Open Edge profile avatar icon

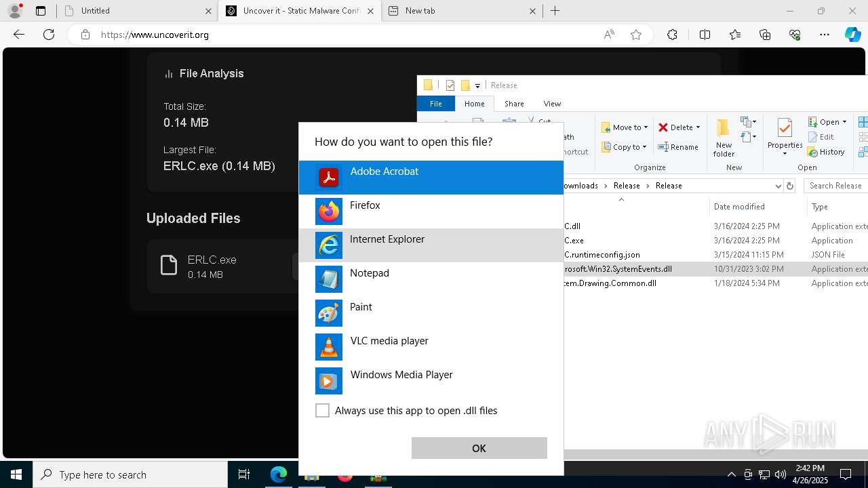15,11
